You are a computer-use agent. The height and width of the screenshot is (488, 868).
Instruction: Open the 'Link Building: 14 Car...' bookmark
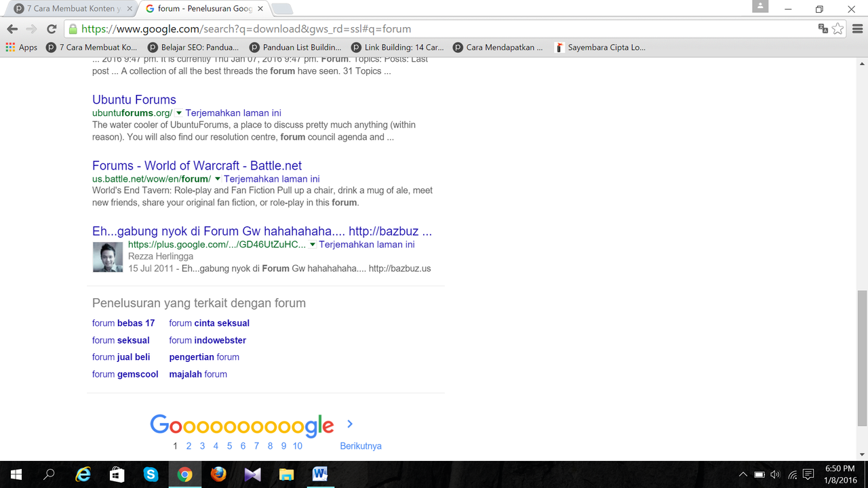tap(397, 47)
